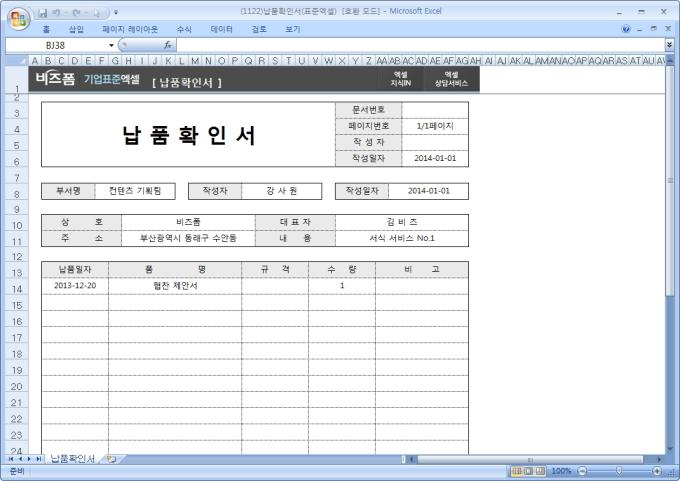Go to next sheet tab arrow
Screen dimensions: 680x481
(x=29, y=459)
